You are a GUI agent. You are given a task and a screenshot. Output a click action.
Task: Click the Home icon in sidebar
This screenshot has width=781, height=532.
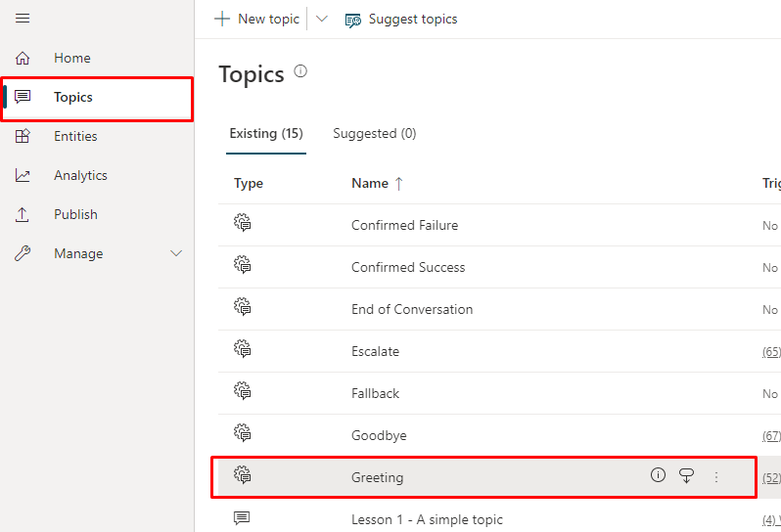click(x=23, y=58)
